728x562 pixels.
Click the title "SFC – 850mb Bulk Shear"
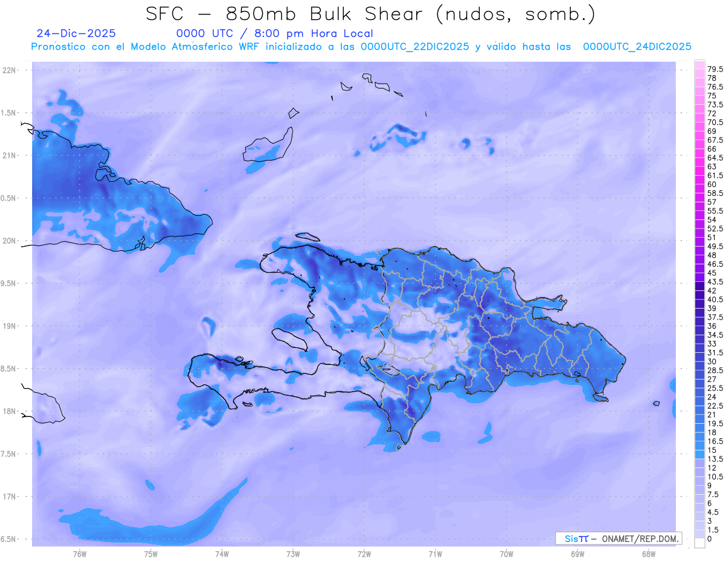[x=286, y=14]
